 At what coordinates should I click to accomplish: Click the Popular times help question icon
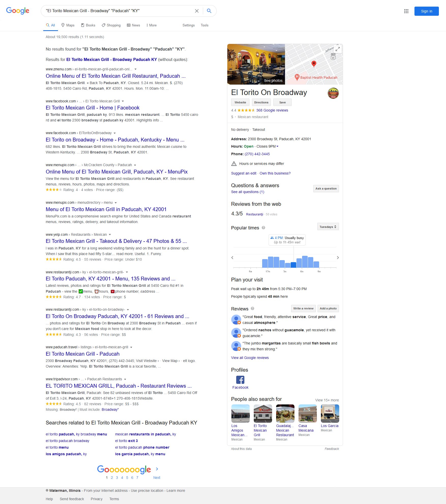(263, 228)
